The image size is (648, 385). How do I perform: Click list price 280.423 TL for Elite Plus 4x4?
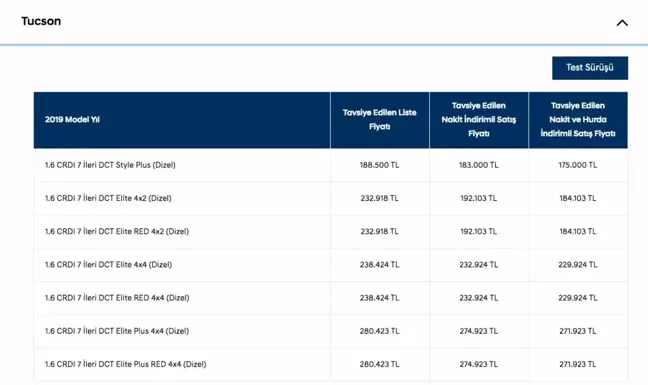379,331
